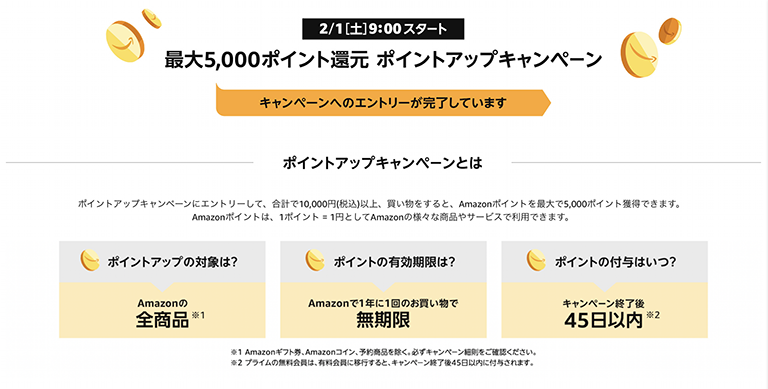Click coin icon beside ポイントアップの対象は?
The image size is (768, 389).
pos(90,261)
